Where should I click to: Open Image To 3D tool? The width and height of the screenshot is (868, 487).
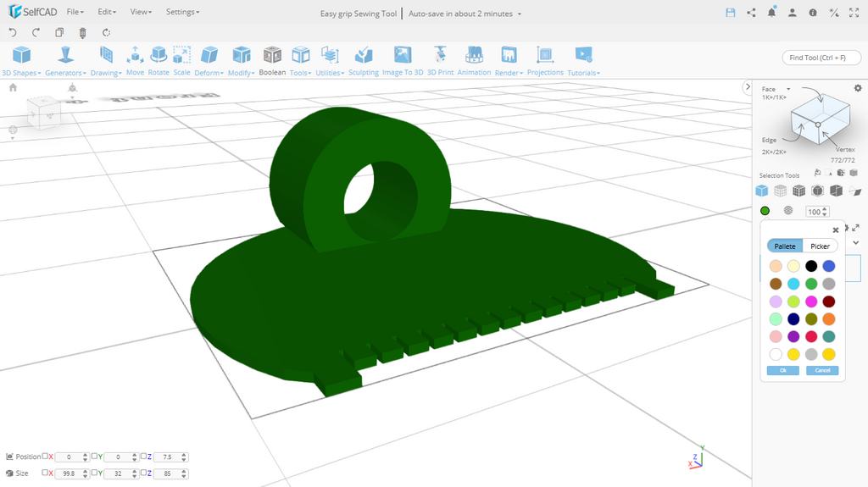(403, 61)
